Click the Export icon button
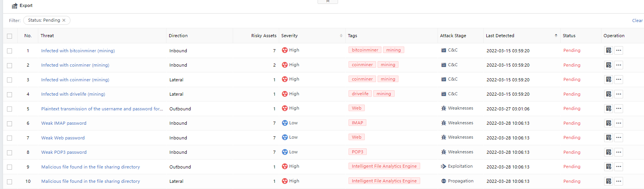Viewport: 644px width, 189px height. (15, 6)
